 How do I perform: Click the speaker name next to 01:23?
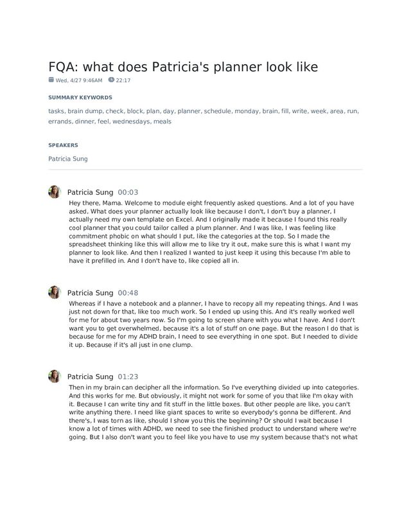(91, 377)
